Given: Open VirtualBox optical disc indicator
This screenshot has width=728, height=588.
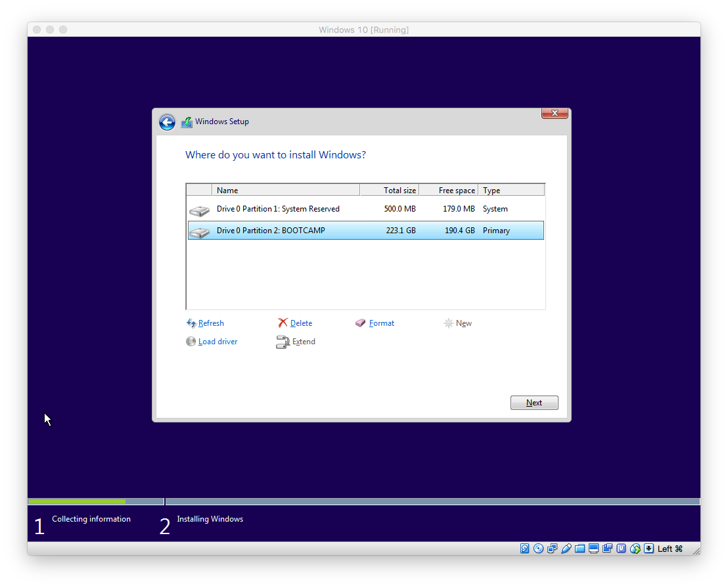Looking at the screenshot, I should (x=539, y=549).
